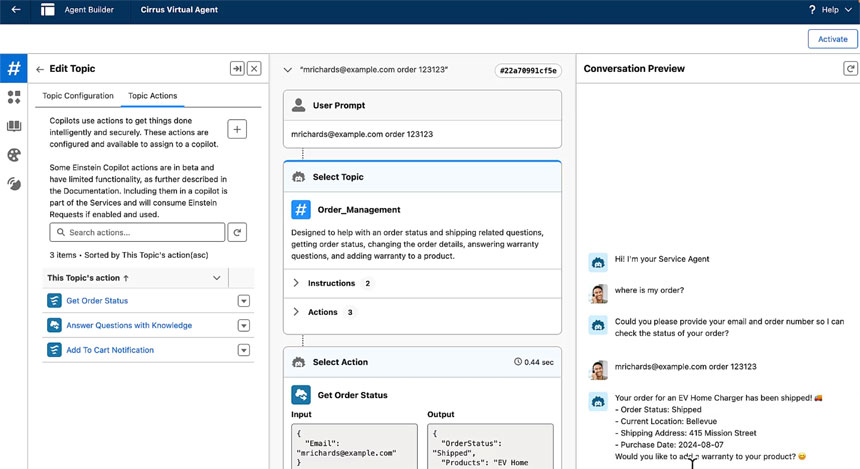Open row menu for Get Order Status
This screenshot has width=860, height=469.
click(244, 301)
